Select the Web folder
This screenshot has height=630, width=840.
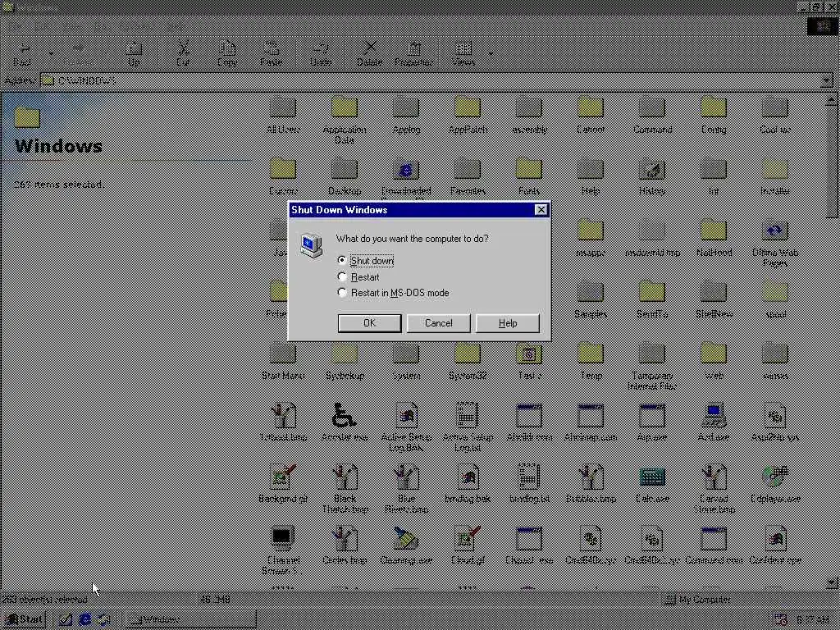click(714, 362)
